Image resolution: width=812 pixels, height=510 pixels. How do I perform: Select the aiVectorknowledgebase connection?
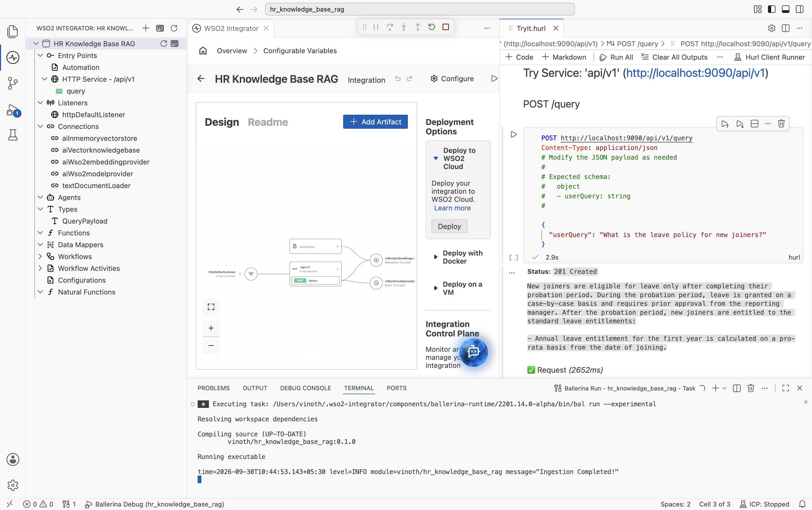[x=101, y=150]
